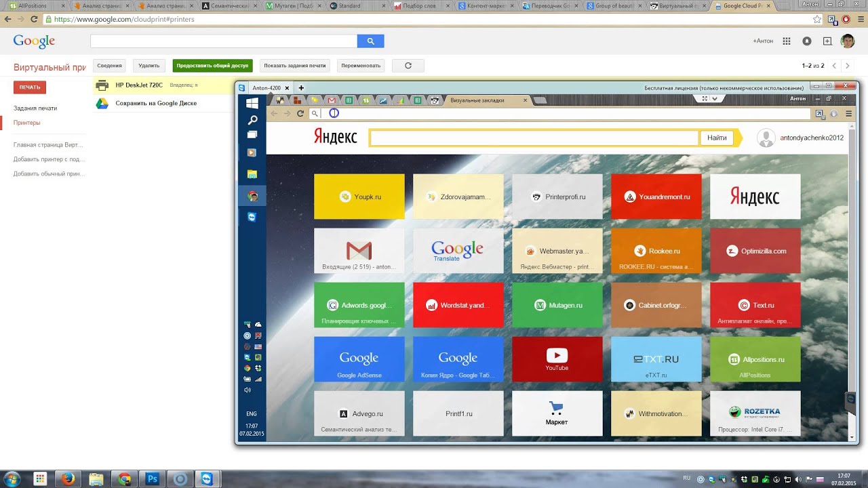The width and height of the screenshot is (868, 488).
Task: Open antondyachenko2012 Yandex account
Action: (812, 138)
